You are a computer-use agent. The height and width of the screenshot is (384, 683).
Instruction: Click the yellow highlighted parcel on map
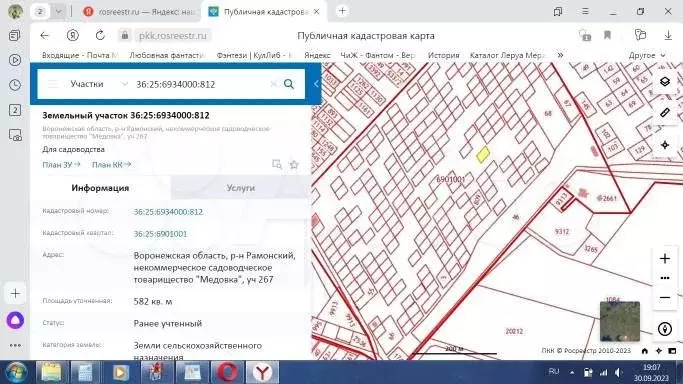[x=483, y=154]
